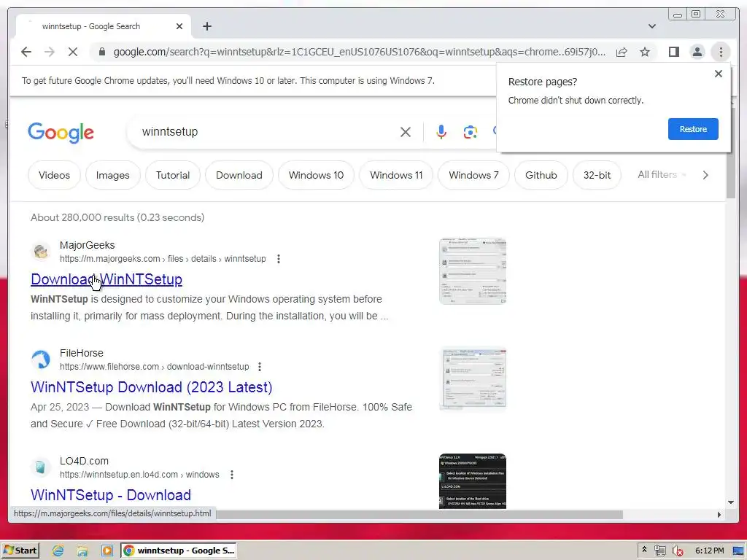Viewport: 747px width, 560px height.
Task: Open the All filters dropdown
Action: (x=662, y=175)
